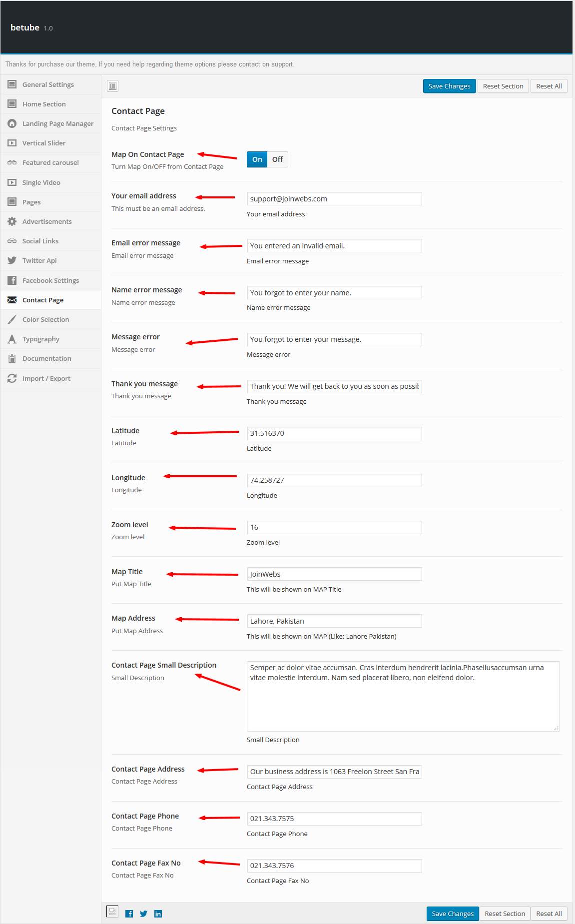This screenshot has width=575, height=924.
Task: Open Documentation section
Action: point(50,358)
